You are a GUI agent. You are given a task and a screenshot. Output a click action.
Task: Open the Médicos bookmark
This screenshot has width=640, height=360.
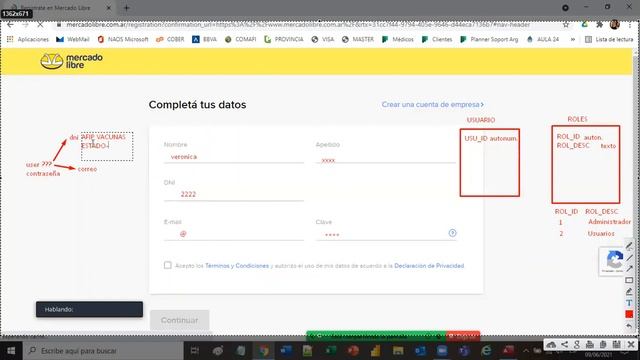coord(398,40)
